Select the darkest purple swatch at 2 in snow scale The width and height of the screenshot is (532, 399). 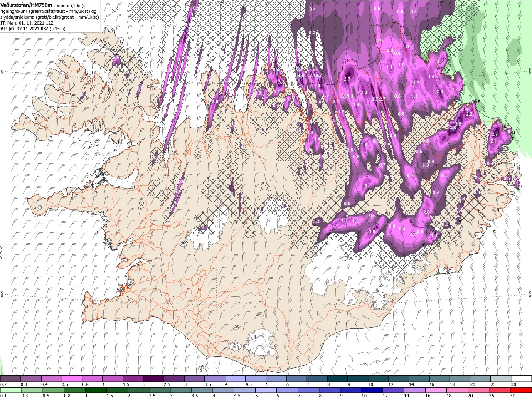[x=153, y=379]
